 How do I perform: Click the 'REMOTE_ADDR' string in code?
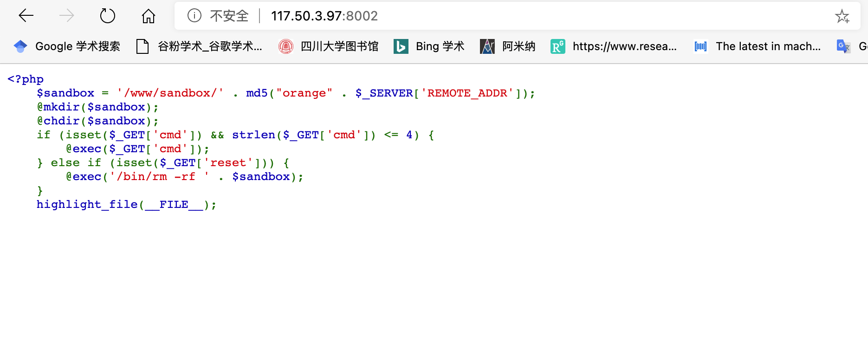coord(467,93)
